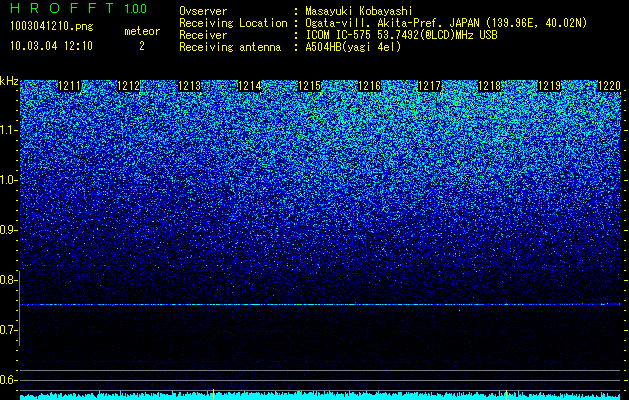Click the 'Ovserver' field label

(x=203, y=11)
